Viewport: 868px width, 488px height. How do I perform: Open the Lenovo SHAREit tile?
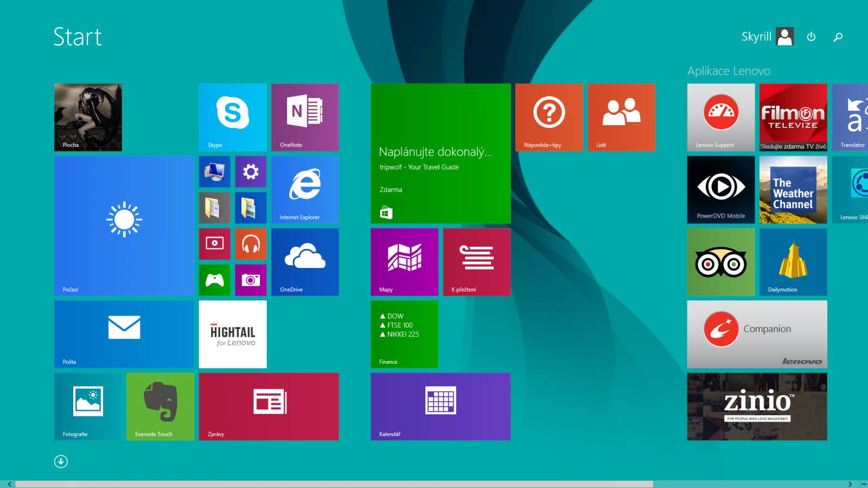click(x=850, y=190)
